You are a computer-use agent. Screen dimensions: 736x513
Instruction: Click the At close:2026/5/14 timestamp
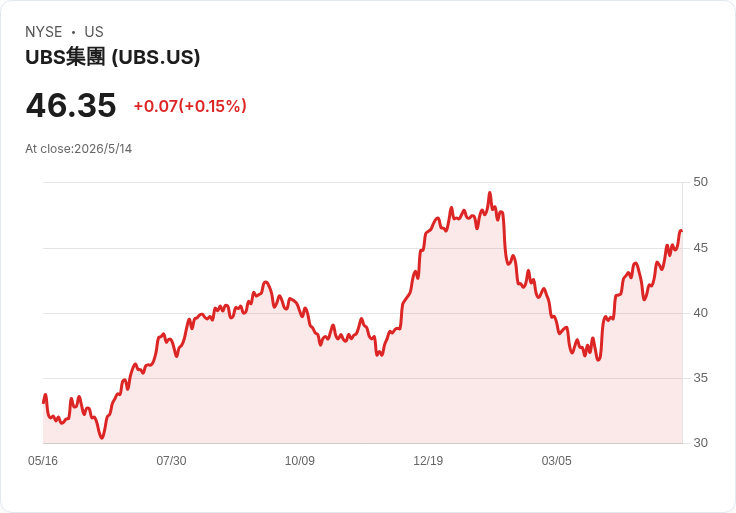(78, 149)
